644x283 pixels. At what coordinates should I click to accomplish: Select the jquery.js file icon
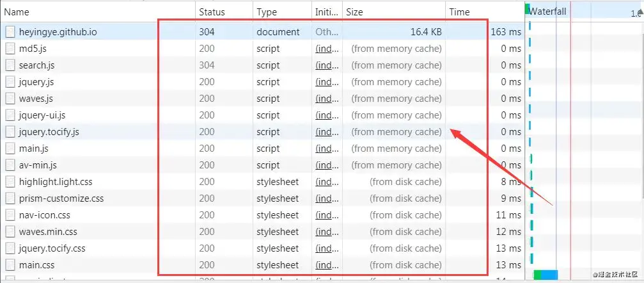[x=10, y=82]
